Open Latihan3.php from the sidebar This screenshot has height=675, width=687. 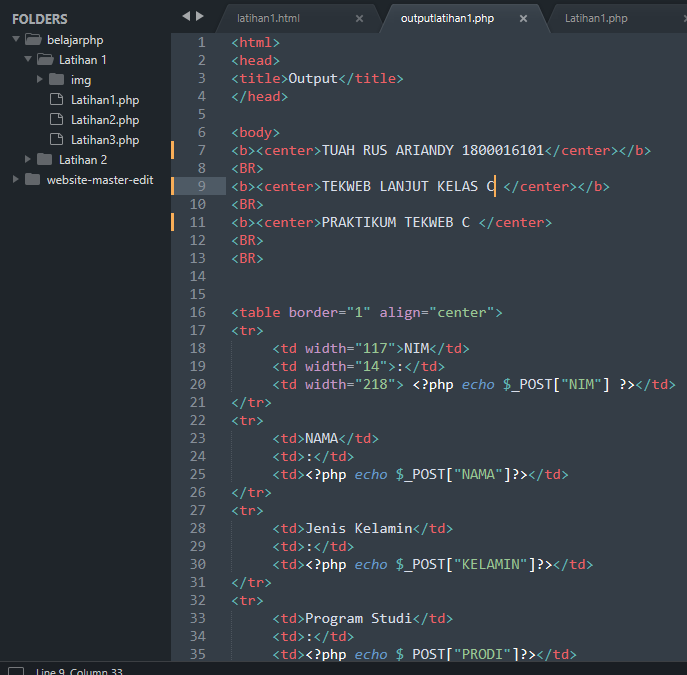[x=105, y=140]
